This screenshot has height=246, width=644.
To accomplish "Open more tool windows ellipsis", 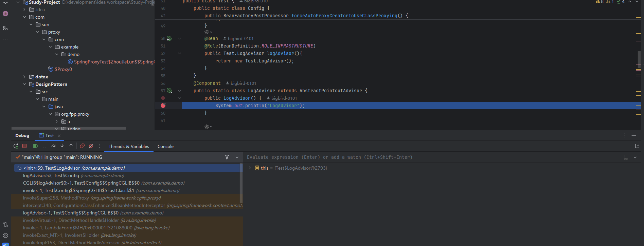I will [x=5, y=39].
